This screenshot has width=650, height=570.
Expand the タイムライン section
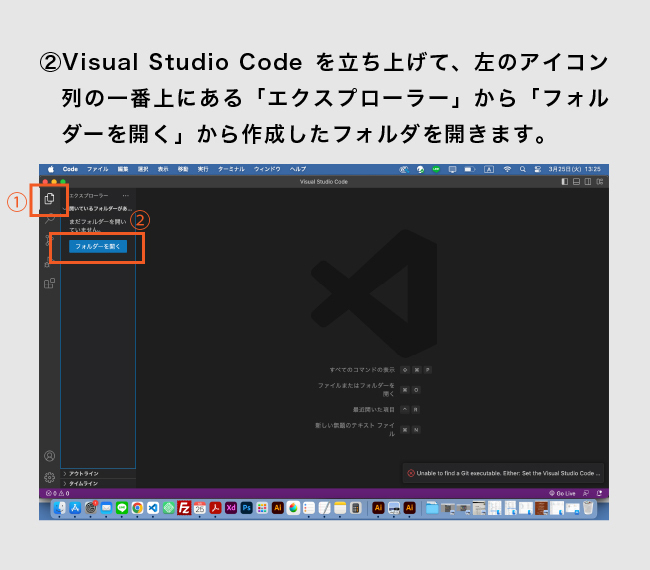pos(98,483)
